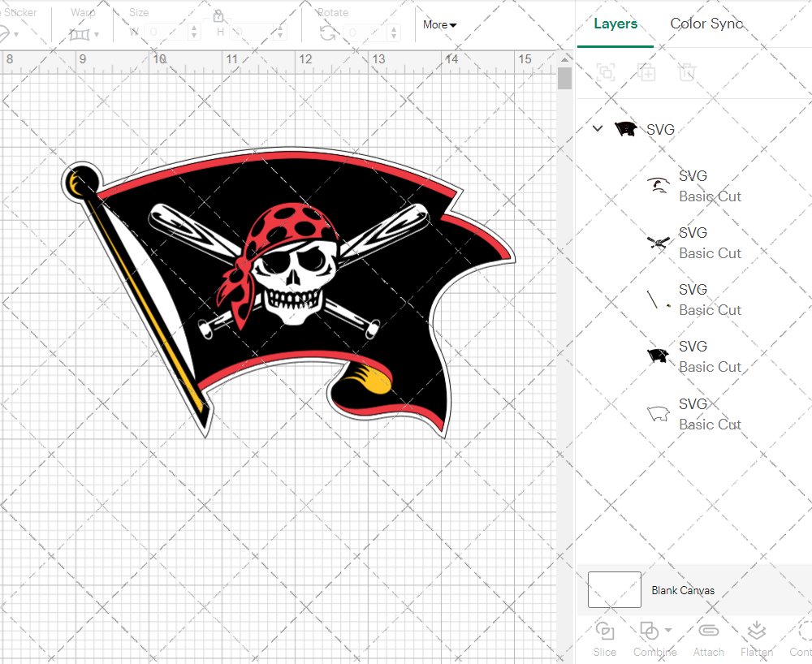Viewport: 812px width, 664px height.
Task: Click the Attach paperclip icon
Action: tap(708, 632)
